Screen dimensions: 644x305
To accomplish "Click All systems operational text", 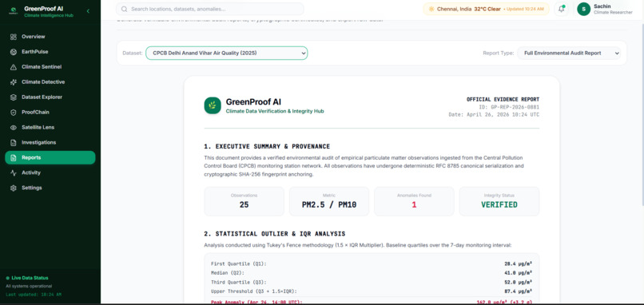I will [x=29, y=286].
